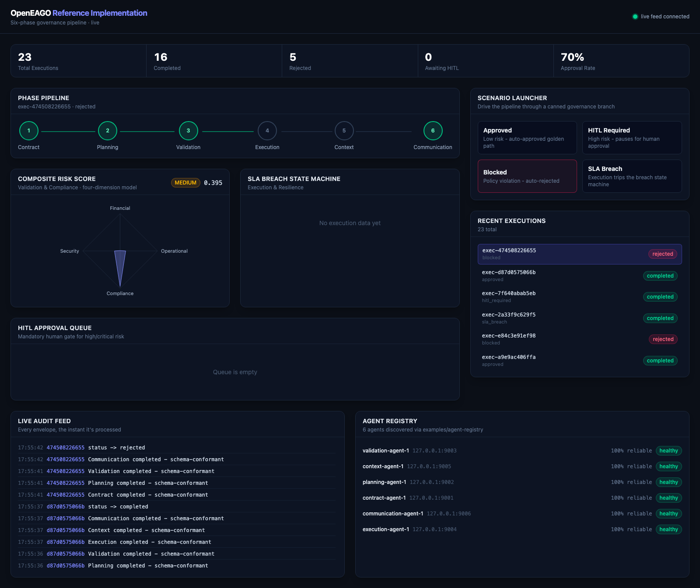Click 'No execution data yet' message

click(350, 223)
